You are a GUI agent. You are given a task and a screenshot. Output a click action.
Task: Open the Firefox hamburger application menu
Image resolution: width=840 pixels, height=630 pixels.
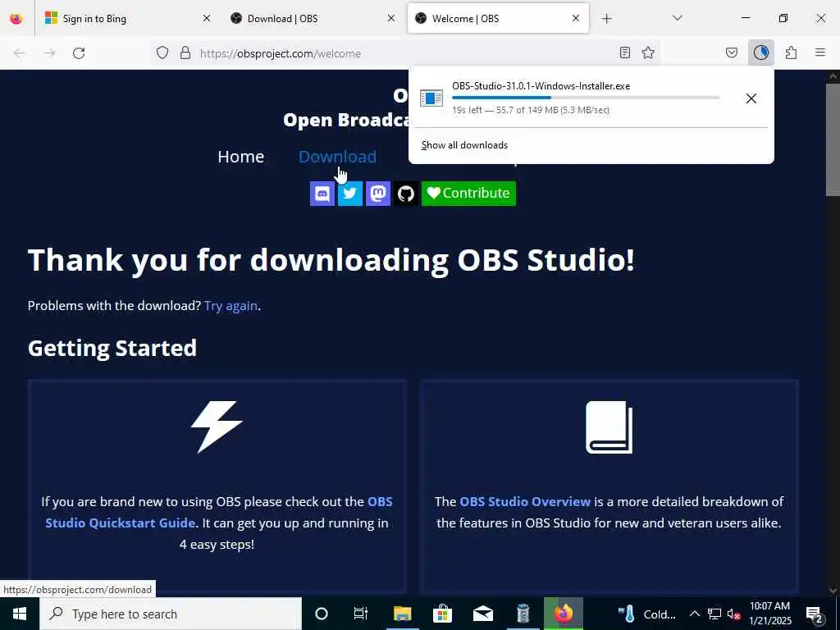820,52
